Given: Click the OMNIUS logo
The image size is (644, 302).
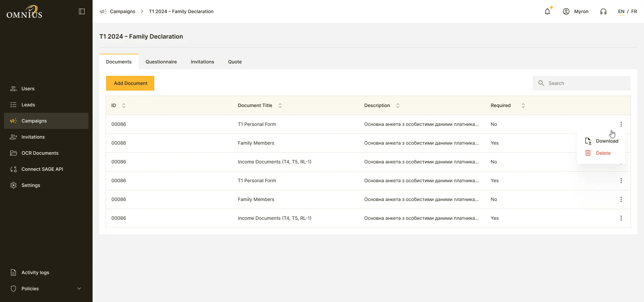Looking at the screenshot, I should coord(24,11).
